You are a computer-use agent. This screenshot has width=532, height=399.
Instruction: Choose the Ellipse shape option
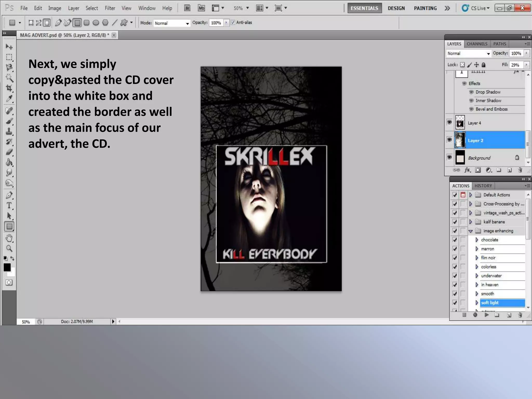coord(96,23)
